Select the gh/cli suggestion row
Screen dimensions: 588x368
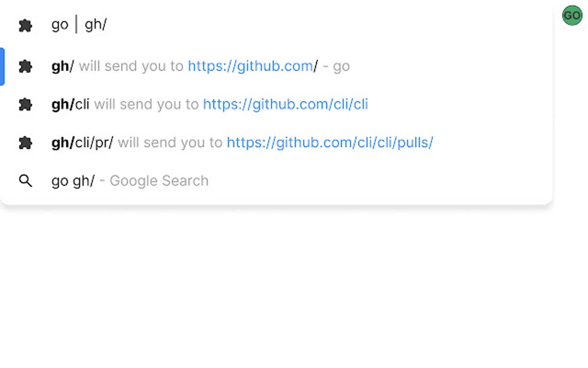[276, 104]
